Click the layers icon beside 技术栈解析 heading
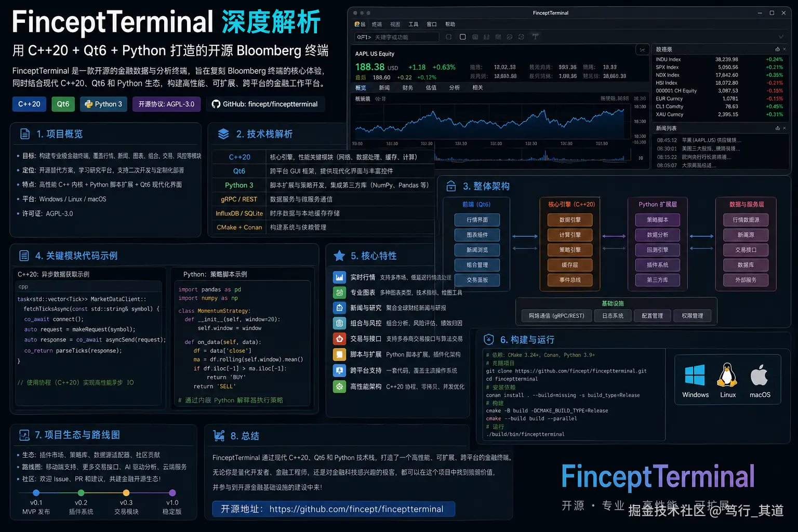The height and width of the screenshot is (532, 798). click(x=223, y=134)
